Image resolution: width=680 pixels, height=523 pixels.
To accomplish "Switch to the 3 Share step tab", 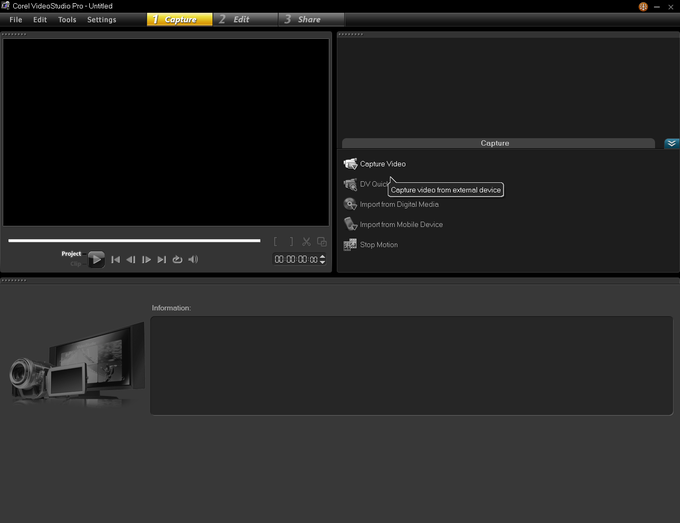I will pyautogui.click(x=311, y=19).
